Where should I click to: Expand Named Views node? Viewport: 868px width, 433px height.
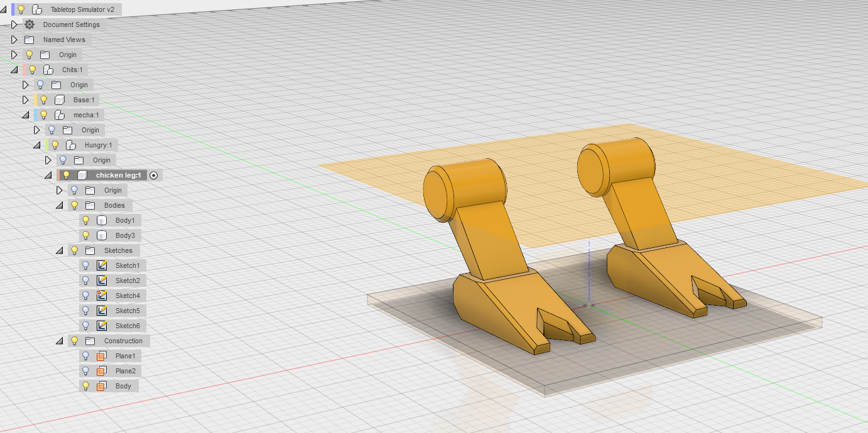[14, 40]
